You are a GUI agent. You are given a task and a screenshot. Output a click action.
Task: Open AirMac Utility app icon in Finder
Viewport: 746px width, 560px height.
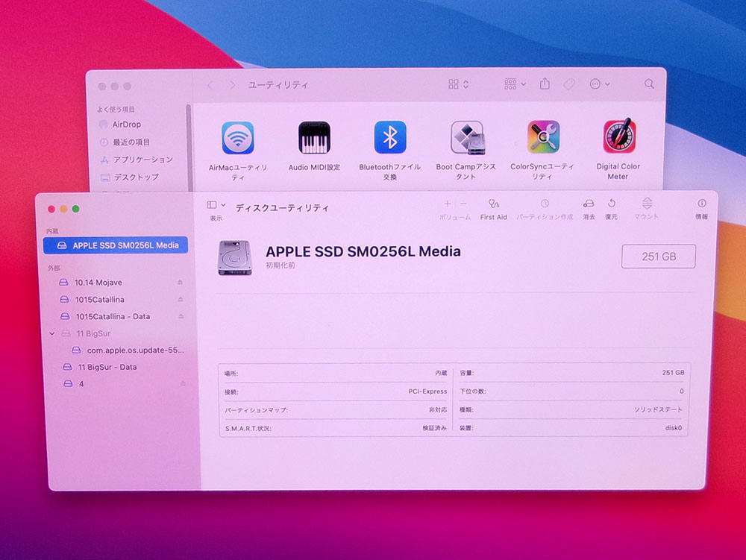(x=238, y=137)
